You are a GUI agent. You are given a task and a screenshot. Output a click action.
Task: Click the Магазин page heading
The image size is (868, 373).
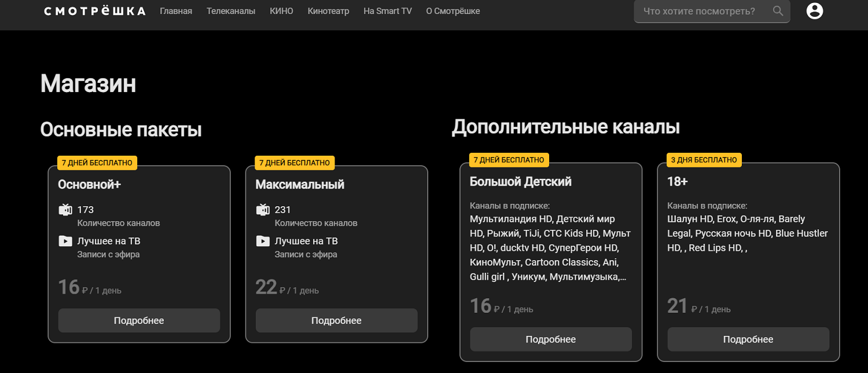click(x=88, y=84)
